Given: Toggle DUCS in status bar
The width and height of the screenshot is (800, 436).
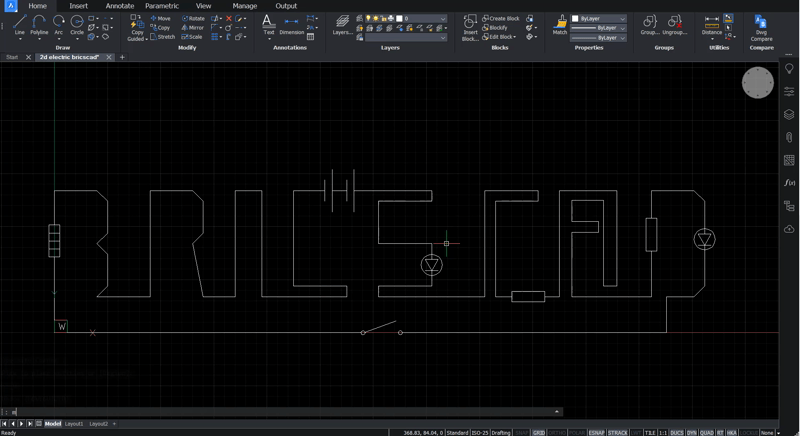Looking at the screenshot, I should [677, 432].
